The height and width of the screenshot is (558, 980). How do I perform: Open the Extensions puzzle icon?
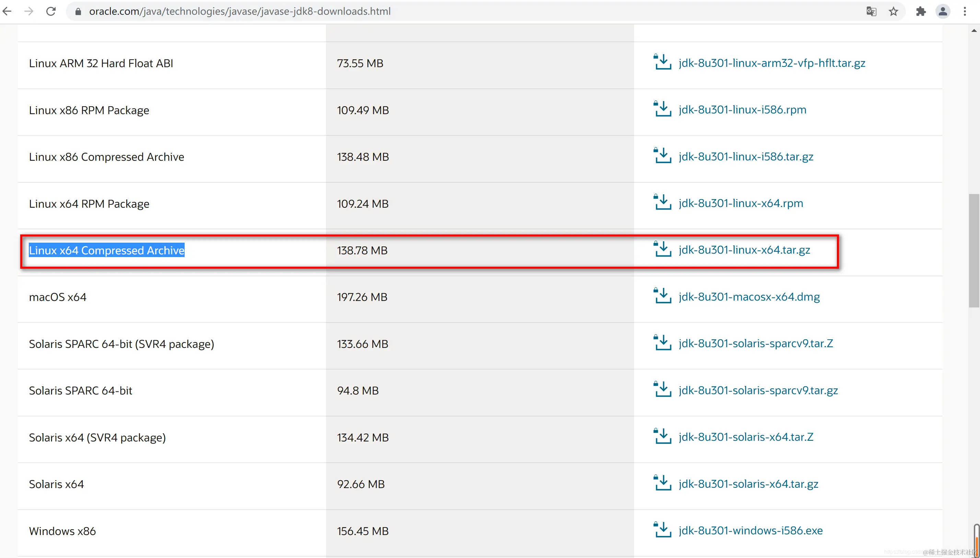point(921,11)
